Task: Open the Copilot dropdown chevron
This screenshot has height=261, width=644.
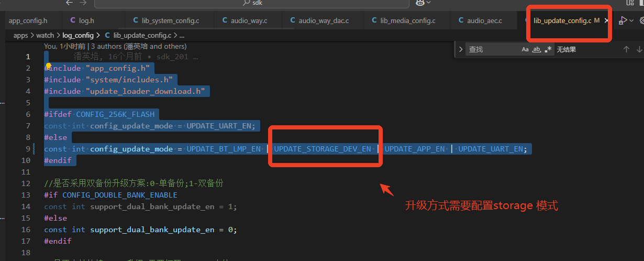Action: click(429, 3)
